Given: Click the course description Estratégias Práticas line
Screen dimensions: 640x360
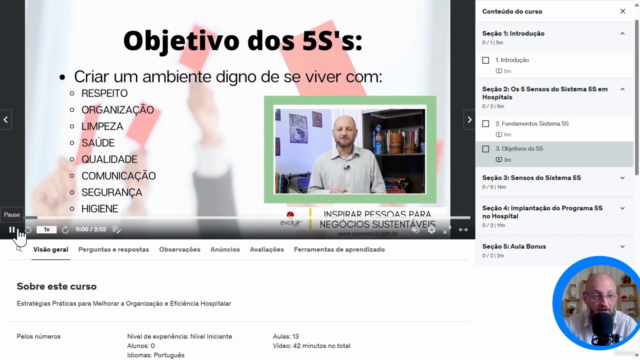Looking at the screenshot, I should pyautogui.click(x=124, y=303).
